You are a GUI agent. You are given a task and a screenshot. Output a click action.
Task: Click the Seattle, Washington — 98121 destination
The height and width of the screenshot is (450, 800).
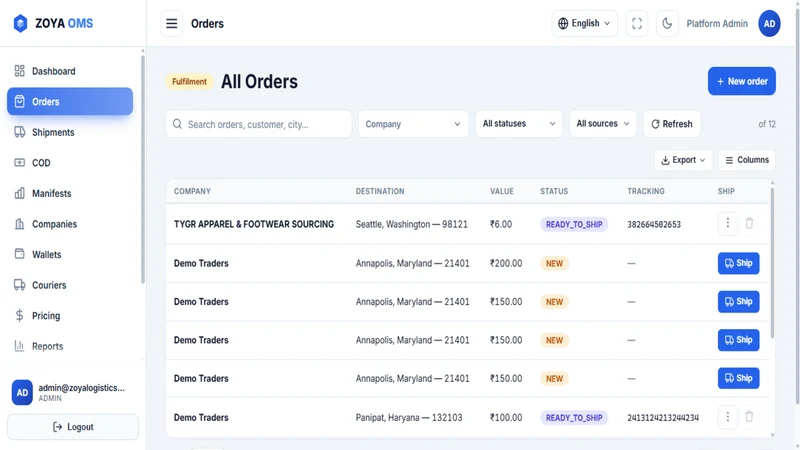tap(412, 224)
